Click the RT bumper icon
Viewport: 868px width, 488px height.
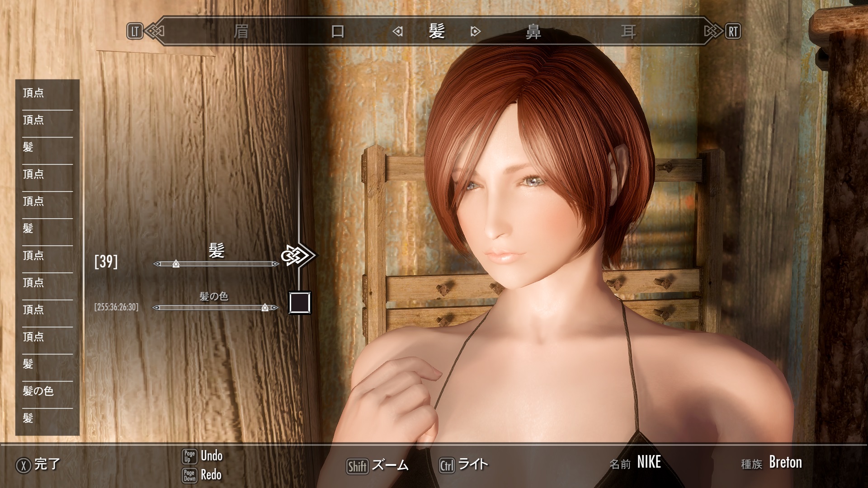tap(733, 32)
